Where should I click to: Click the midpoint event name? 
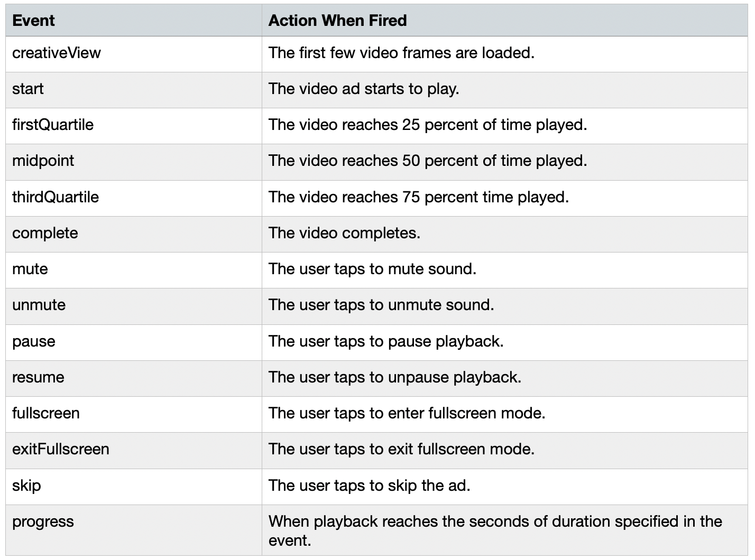(x=43, y=161)
